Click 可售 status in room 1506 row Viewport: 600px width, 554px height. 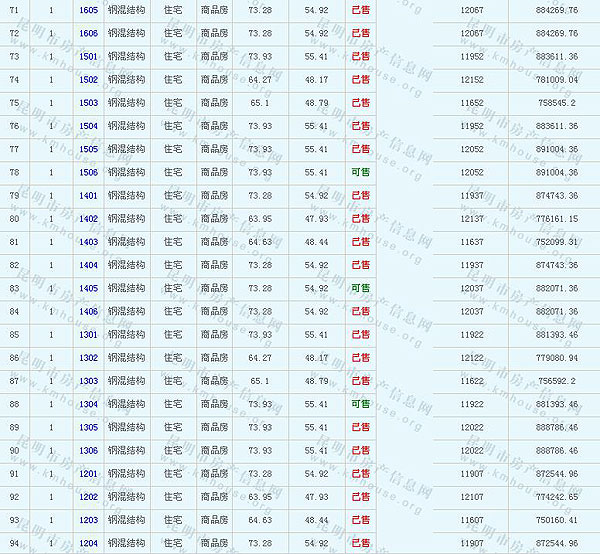pyautogui.click(x=360, y=172)
